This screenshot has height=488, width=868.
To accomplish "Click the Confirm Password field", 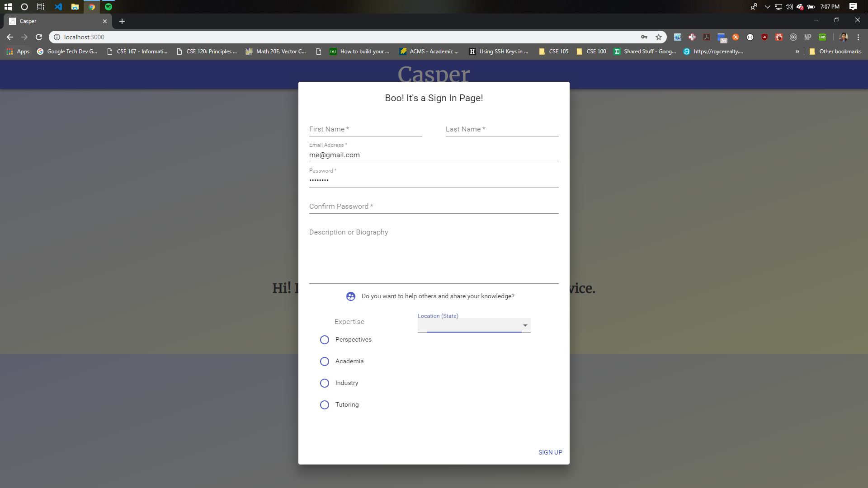I will [x=434, y=206].
